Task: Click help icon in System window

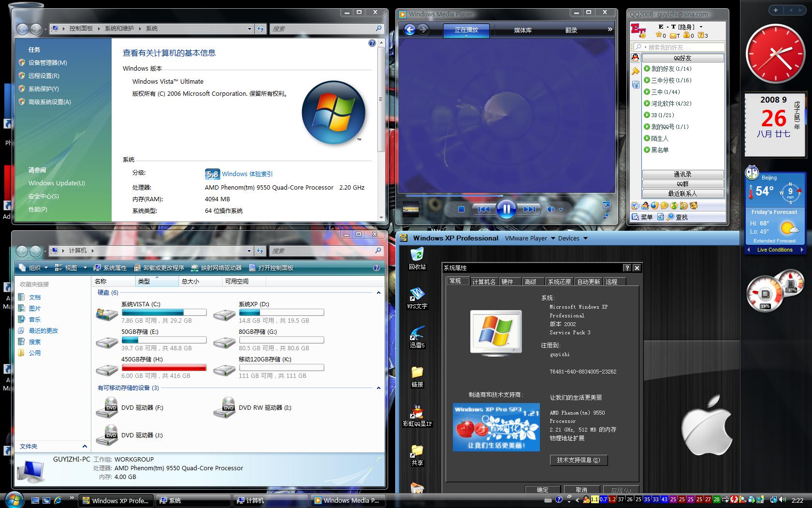Action: pyautogui.click(x=372, y=43)
